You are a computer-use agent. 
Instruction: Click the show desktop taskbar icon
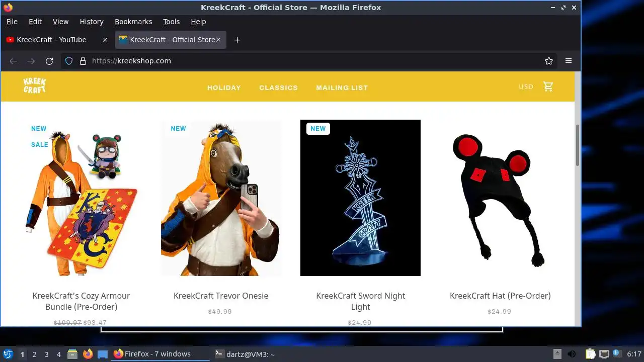[x=103, y=354]
